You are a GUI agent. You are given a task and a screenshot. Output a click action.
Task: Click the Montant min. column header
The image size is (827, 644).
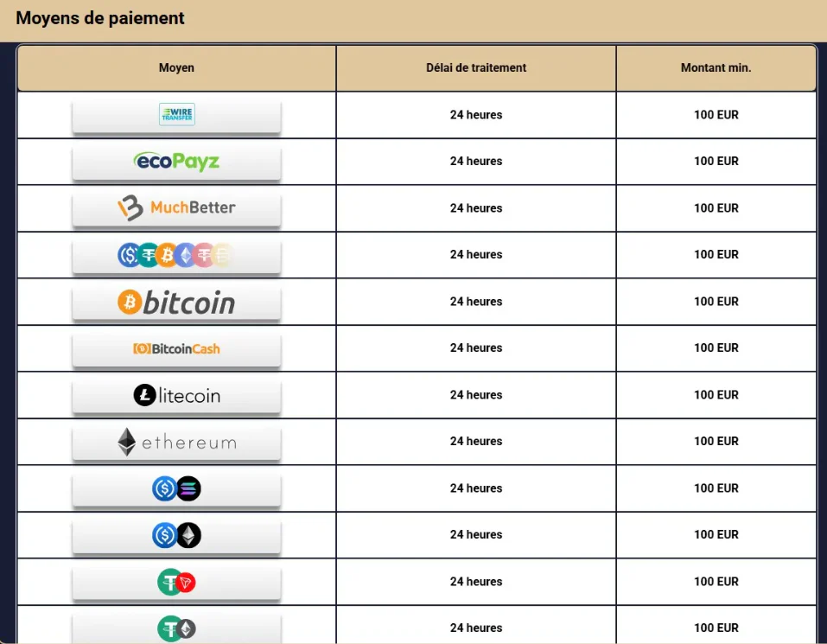[x=716, y=68]
